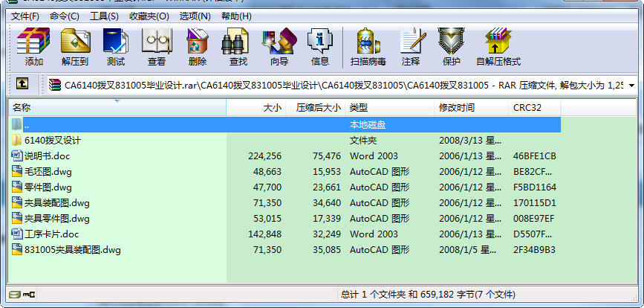Click the disk drive icon in status bar
644x308 pixels.
[14, 295]
